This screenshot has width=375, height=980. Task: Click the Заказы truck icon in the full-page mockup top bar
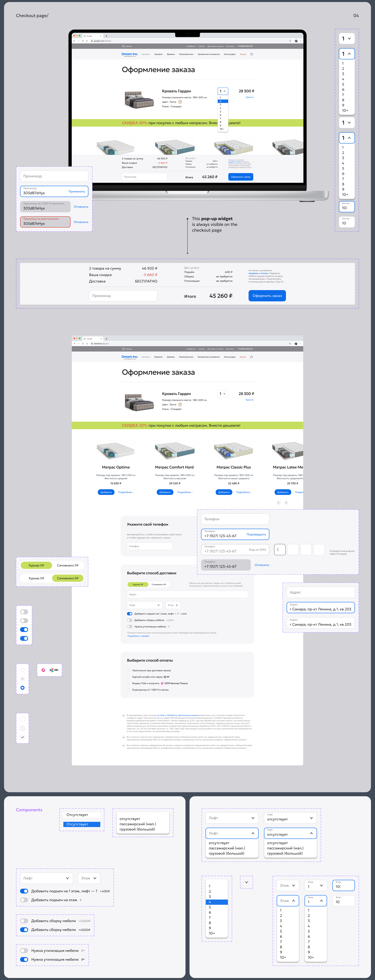123,349
